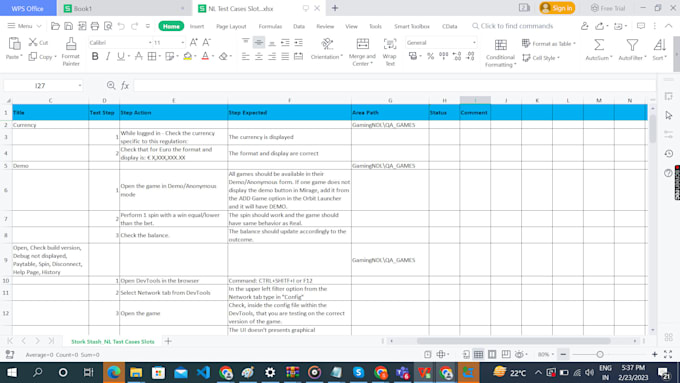Switch to the Insert tab
Viewport: 680px width, 383px height.
click(197, 26)
